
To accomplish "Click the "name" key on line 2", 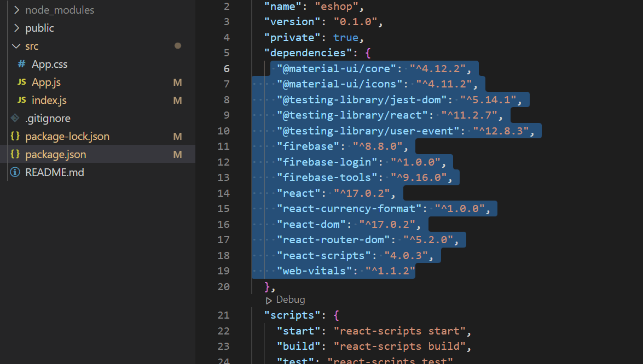I will (283, 7).
